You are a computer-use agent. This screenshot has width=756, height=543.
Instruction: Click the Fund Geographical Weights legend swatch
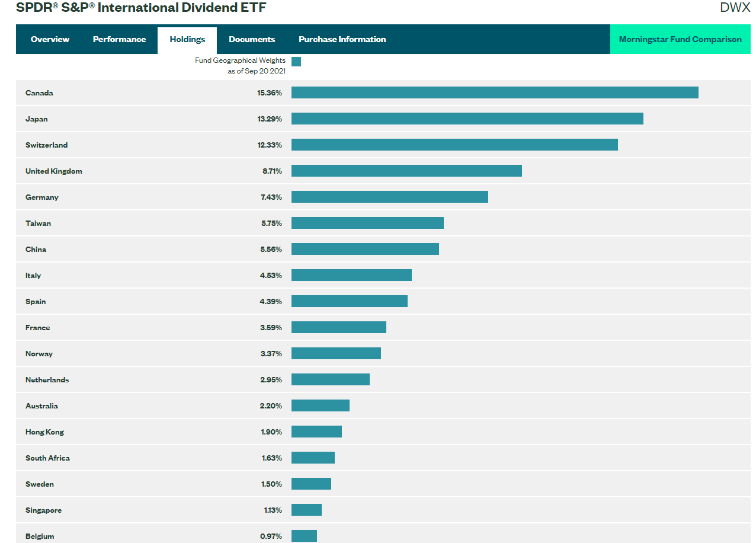pyautogui.click(x=296, y=61)
